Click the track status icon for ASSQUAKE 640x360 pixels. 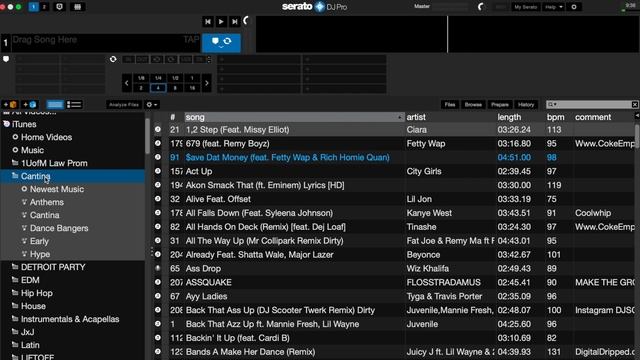coord(158,282)
